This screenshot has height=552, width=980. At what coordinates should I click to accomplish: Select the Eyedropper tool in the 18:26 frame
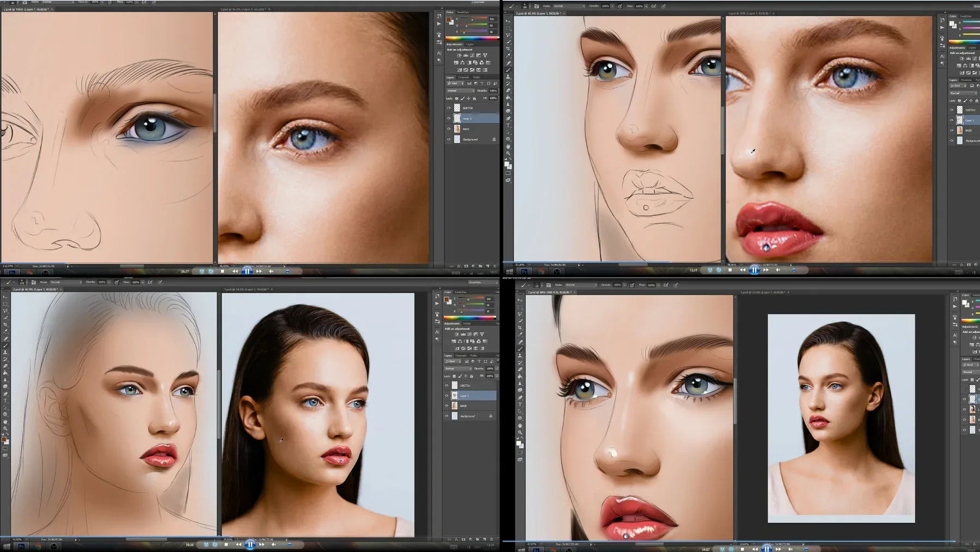pyautogui.click(x=5, y=331)
